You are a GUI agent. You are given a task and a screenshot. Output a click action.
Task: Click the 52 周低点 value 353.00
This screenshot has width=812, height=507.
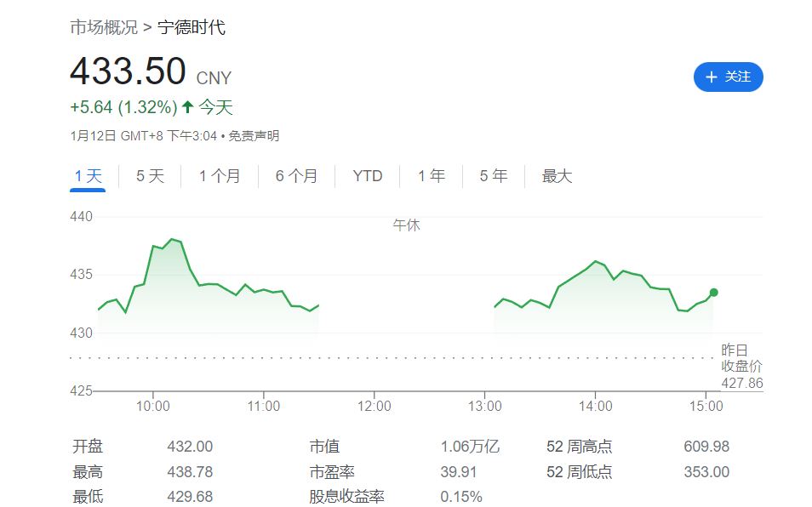(x=706, y=472)
